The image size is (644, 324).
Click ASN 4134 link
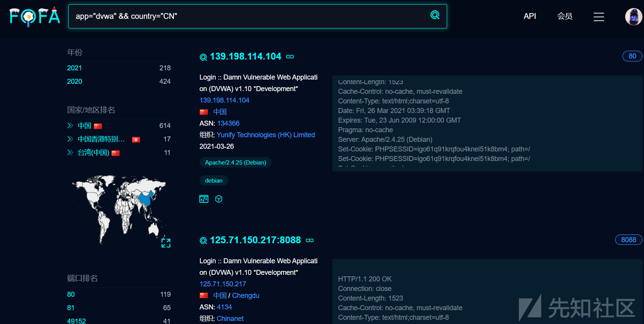coord(225,307)
